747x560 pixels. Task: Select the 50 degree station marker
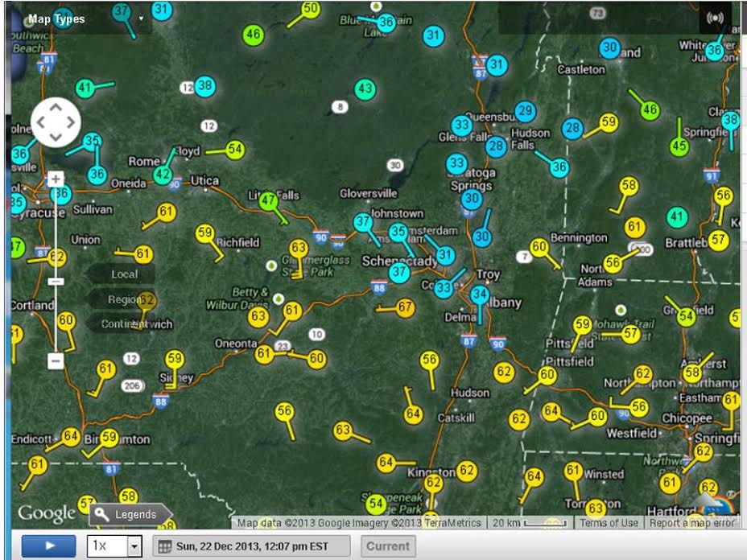pyautogui.click(x=310, y=9)
